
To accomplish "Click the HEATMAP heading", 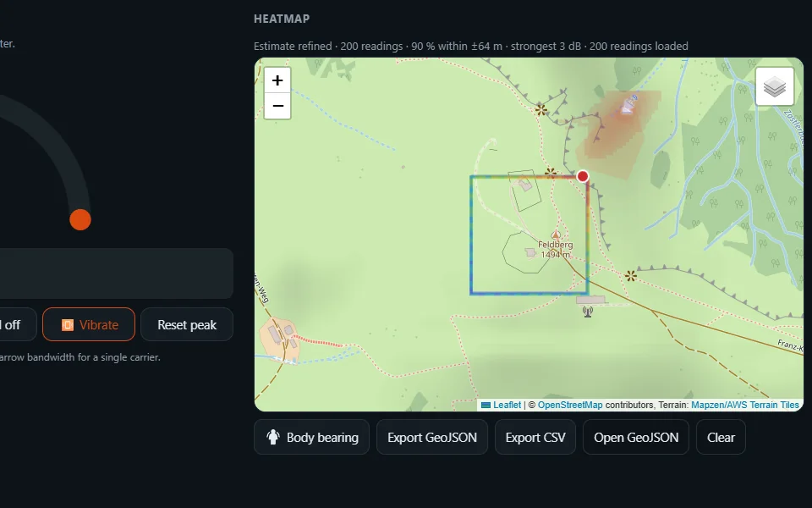I will [x=282, y=19].
